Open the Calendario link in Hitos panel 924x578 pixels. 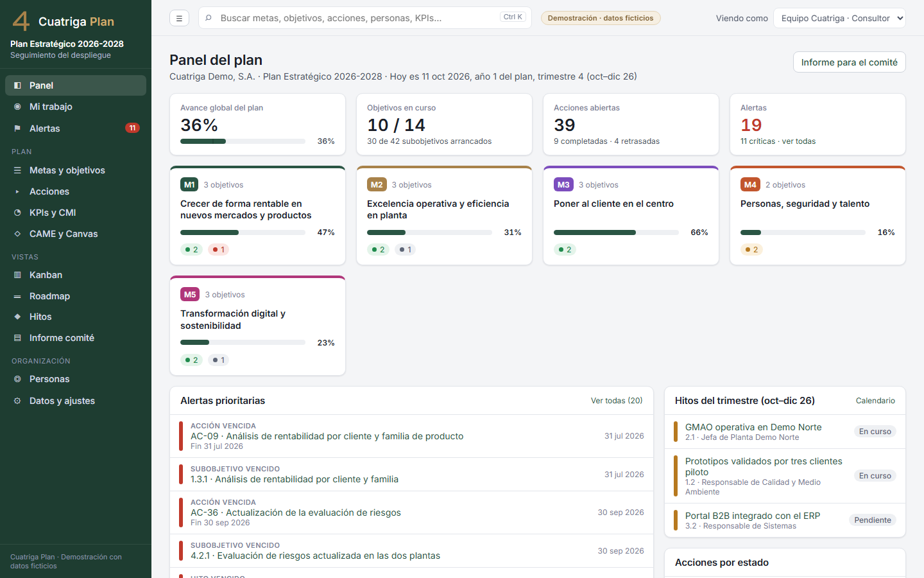[x=875, y=401]
